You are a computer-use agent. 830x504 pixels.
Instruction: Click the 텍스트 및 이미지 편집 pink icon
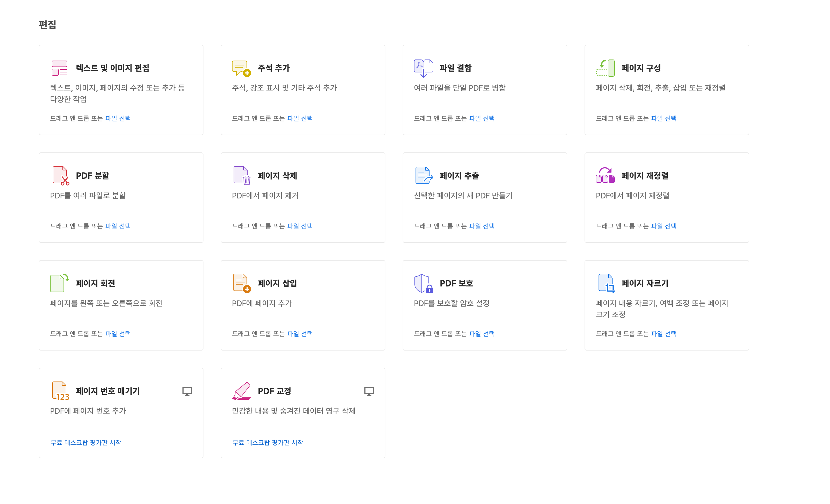(60, 68)
